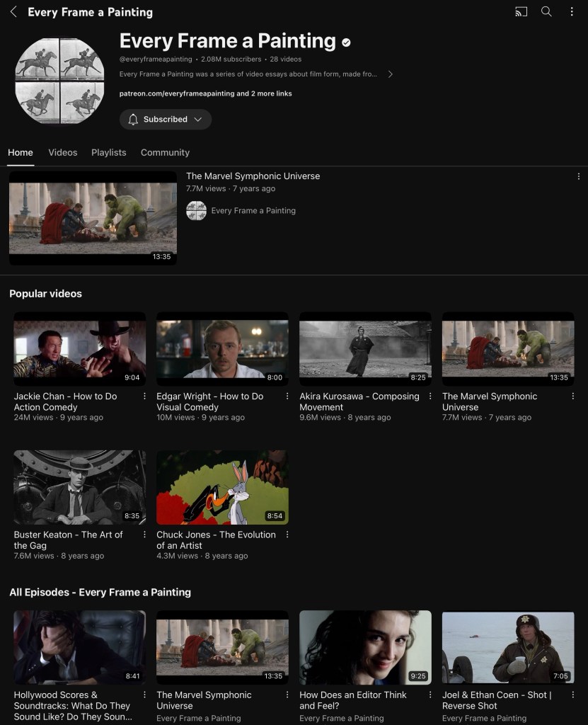Open the top-right more options menu

click(x=572, y=12)
